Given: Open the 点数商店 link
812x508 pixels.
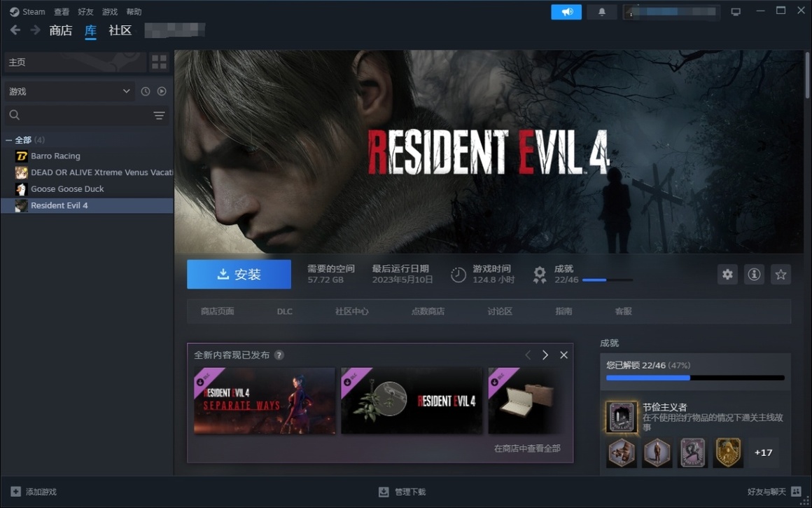Looking at the screenshot, I should 428,312.
